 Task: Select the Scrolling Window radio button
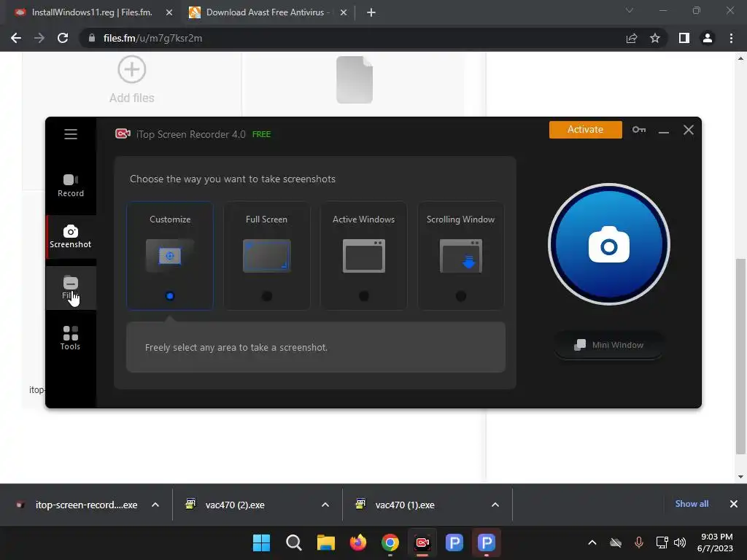[461, 296]
